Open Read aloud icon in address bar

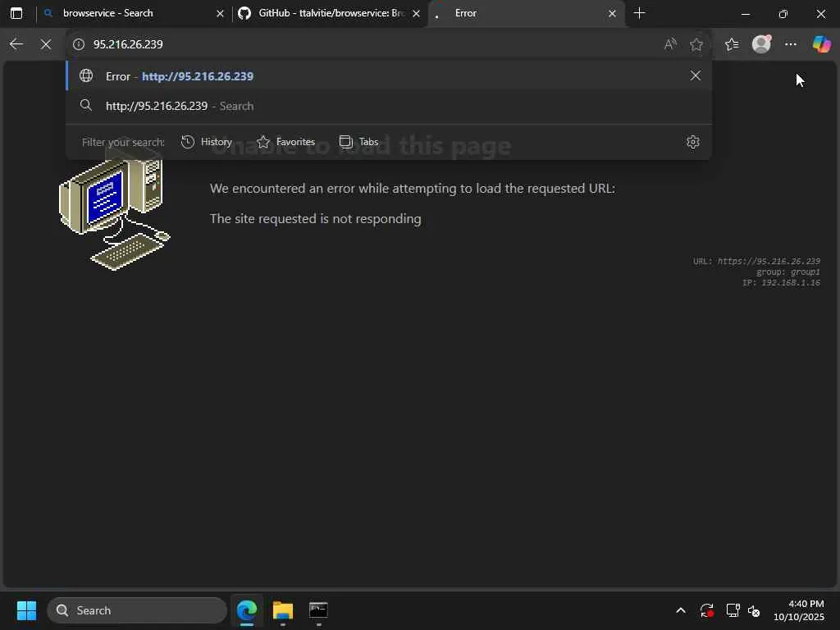coord(669,44)
